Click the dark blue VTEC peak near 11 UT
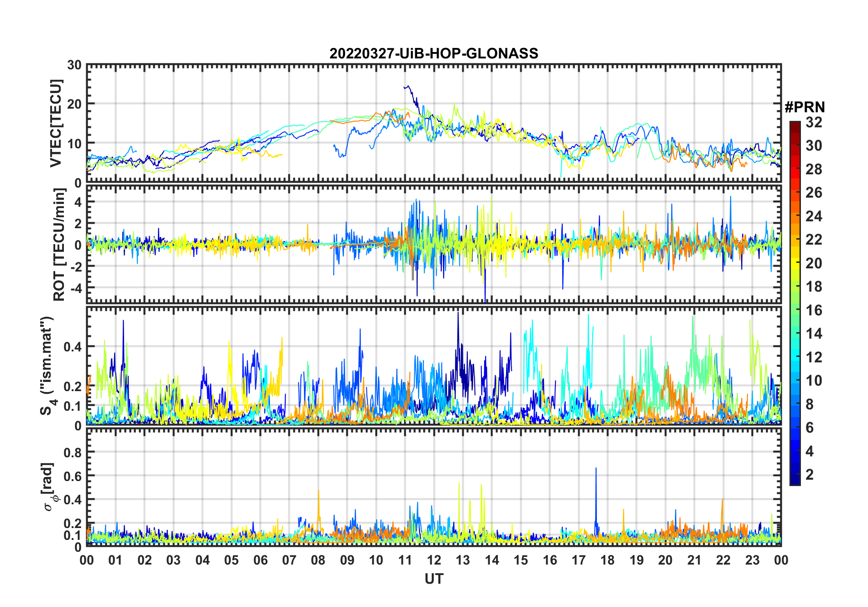Image resolution: width=868 pixels, height=607 pixels. point(408,87)
